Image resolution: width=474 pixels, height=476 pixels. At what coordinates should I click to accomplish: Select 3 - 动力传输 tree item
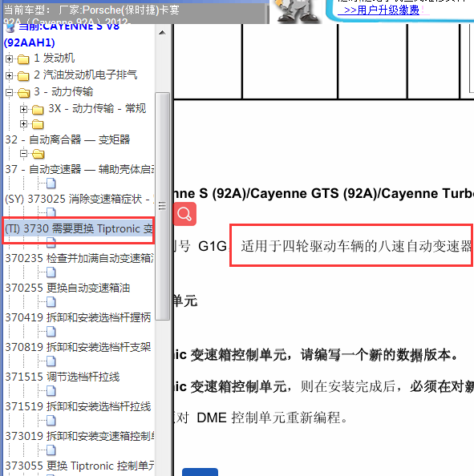pos(63,91)
